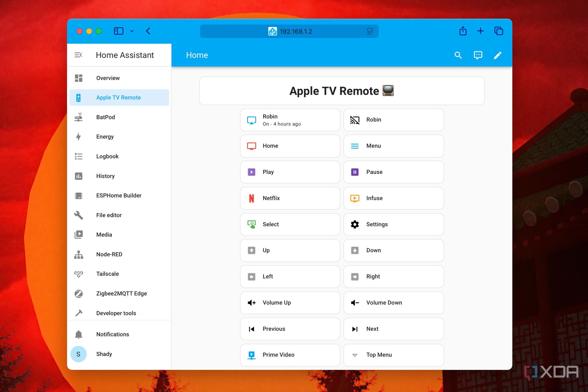Tap the Volume Up card

(290, 303)
